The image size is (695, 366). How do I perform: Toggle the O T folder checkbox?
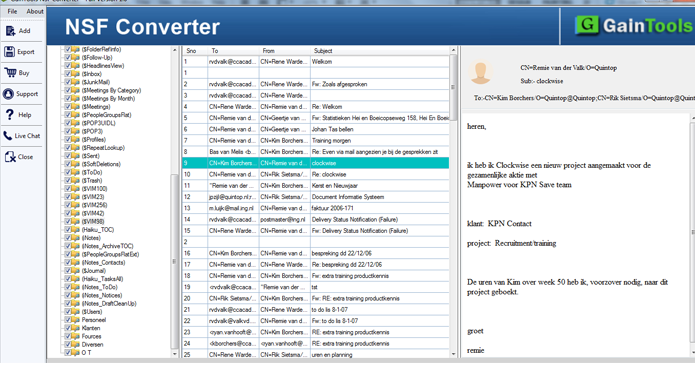(x=68, y=353)
